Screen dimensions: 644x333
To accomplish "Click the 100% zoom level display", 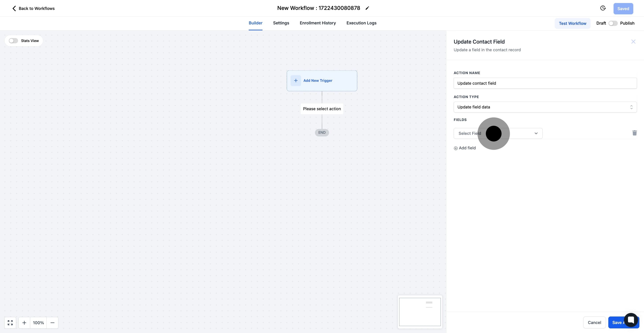I will coord(38,322).
